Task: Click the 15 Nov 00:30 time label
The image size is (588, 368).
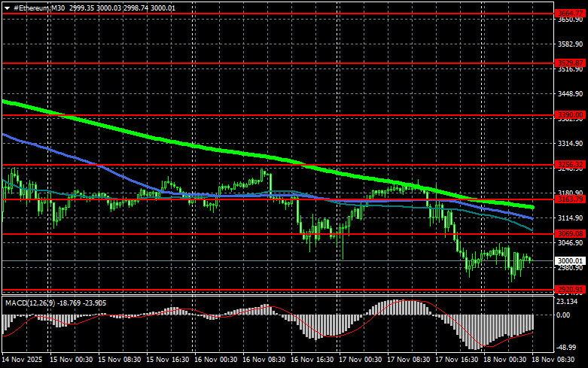Action: click(72, 360)
